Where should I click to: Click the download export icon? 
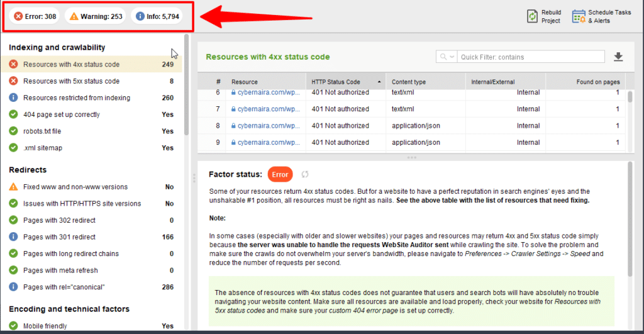pyautogui.click(x=618, y=57)
